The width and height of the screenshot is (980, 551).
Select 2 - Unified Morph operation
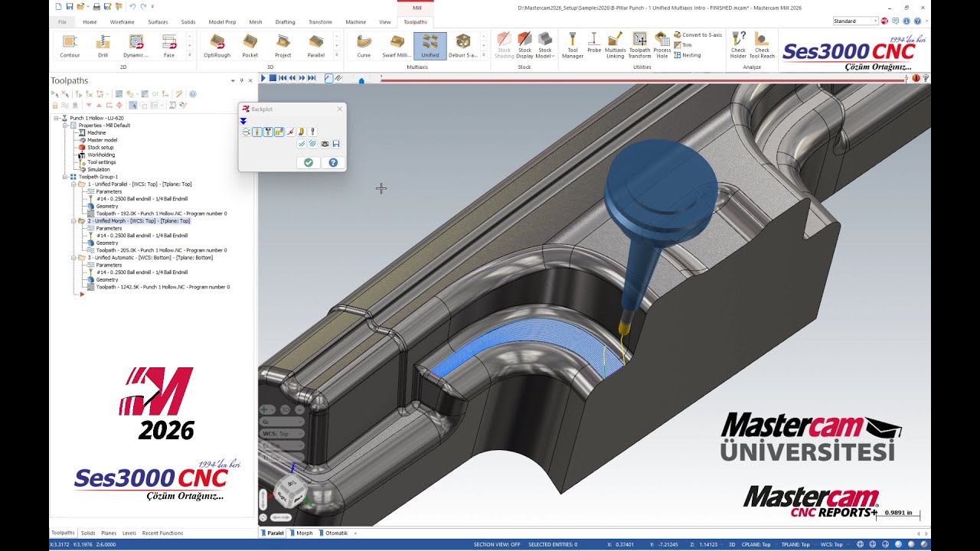(139, 221)
